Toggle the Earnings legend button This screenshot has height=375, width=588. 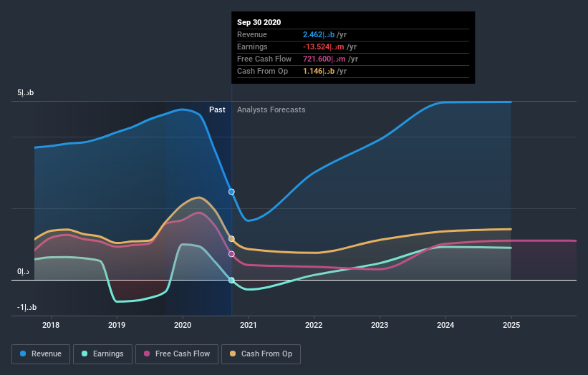[102, 354]
